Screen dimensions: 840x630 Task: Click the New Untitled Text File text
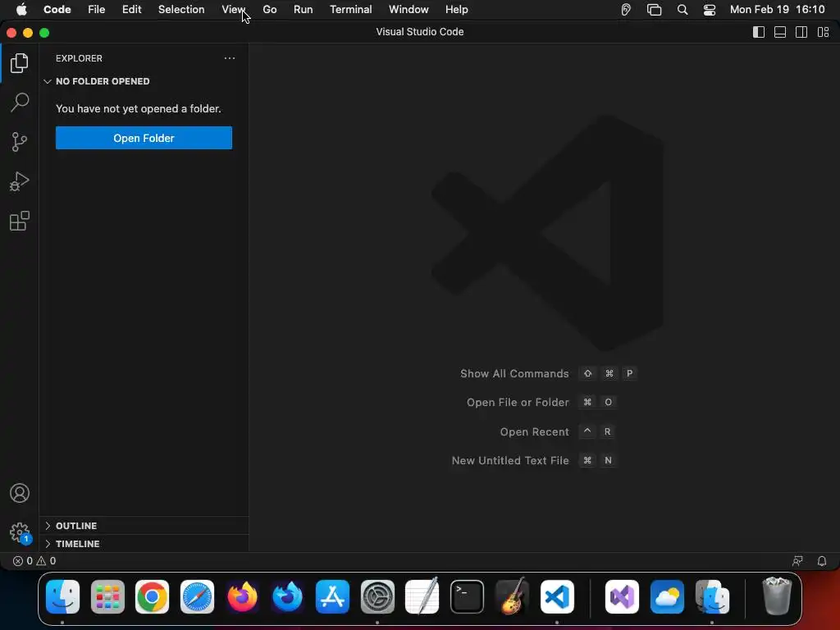click(510, 461)
